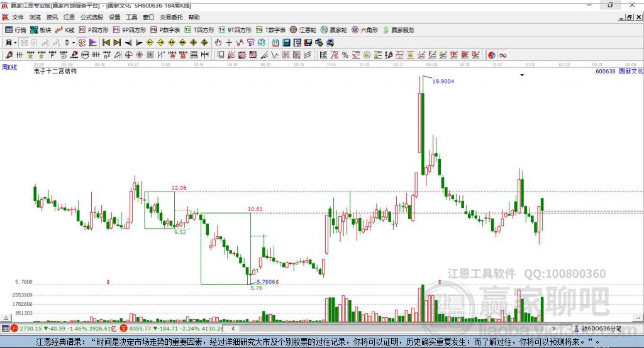Toggle the infinity loop icon
This screenshot has height=348, width=644.
pyautogui.click(x=502, y=55)
